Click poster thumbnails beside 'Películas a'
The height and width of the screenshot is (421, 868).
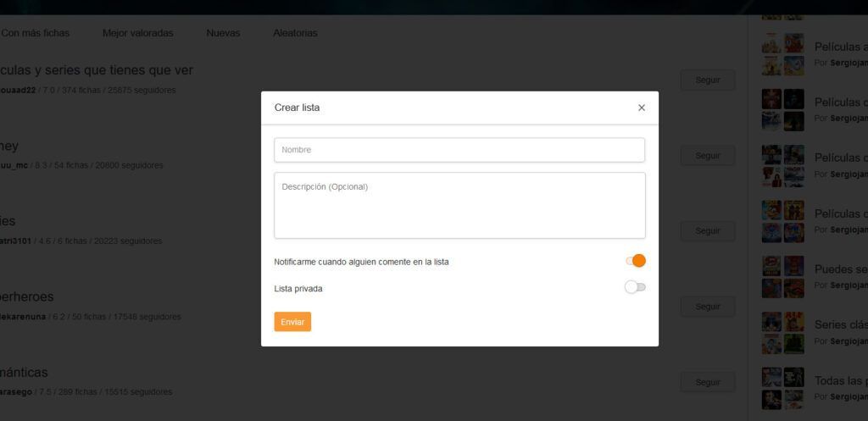click(782, 54)
